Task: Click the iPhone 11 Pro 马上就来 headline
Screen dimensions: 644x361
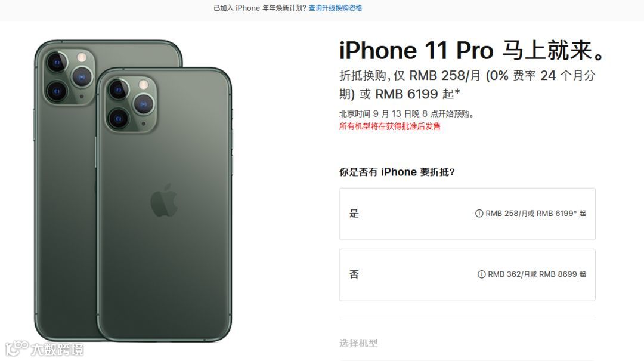Action: (x=472, y=51)
